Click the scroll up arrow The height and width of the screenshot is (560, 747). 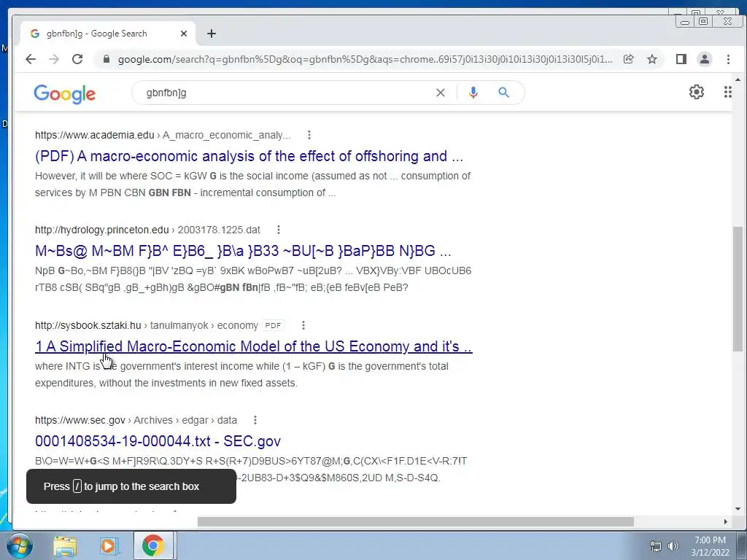[x=738, y=79]
